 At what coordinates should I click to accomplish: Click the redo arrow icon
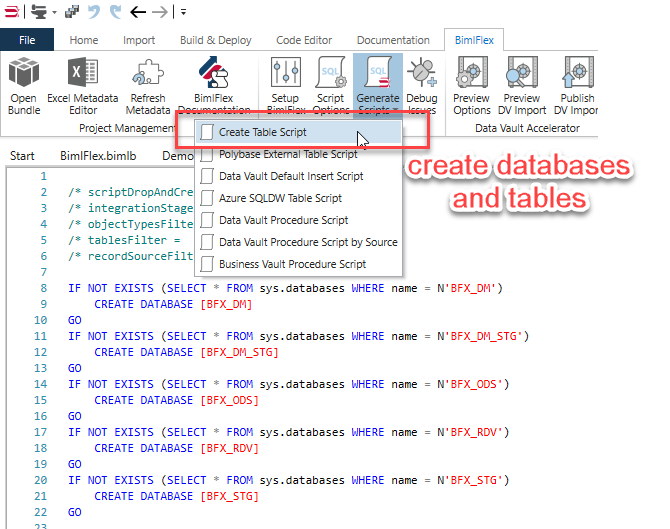point(115,12)
